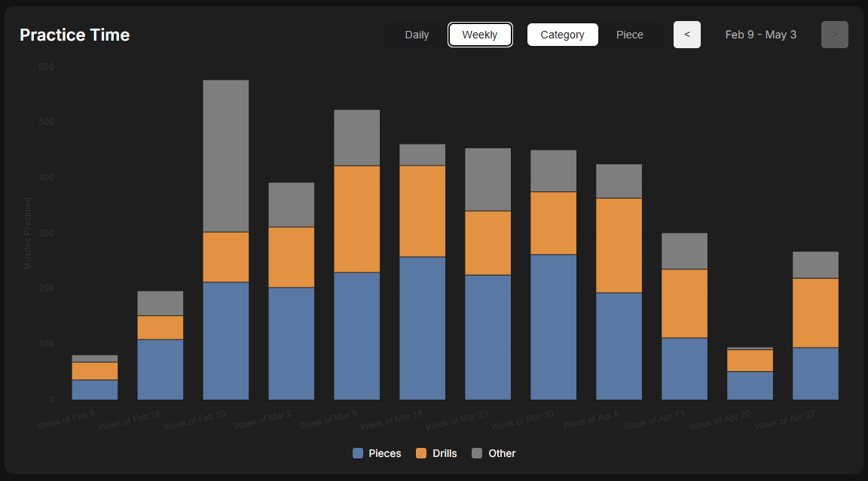Select the Pieces segment for Week of Feb 9
This screenshot has height=481, width=868.
95,390
